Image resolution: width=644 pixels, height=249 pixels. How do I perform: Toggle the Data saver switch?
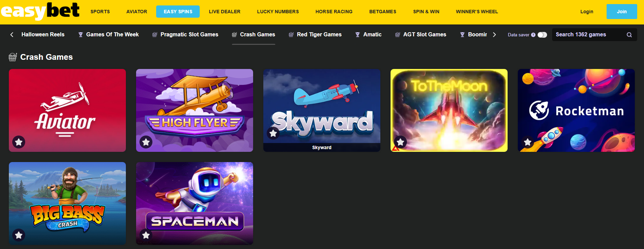pos(542,35)
